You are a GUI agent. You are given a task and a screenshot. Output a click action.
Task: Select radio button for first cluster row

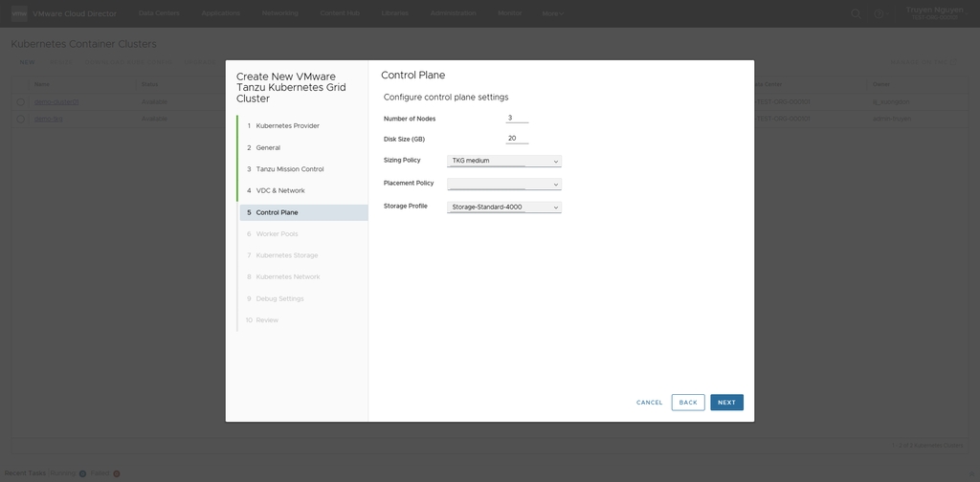20,101
